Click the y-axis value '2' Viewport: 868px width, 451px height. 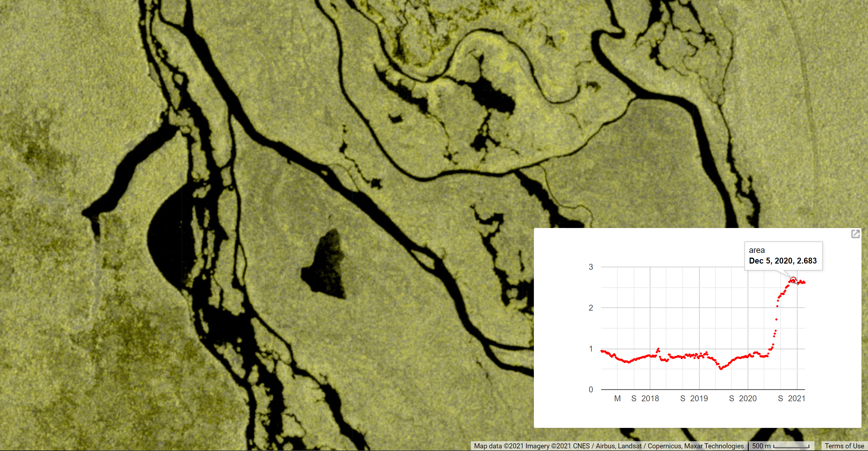point(591,308)
